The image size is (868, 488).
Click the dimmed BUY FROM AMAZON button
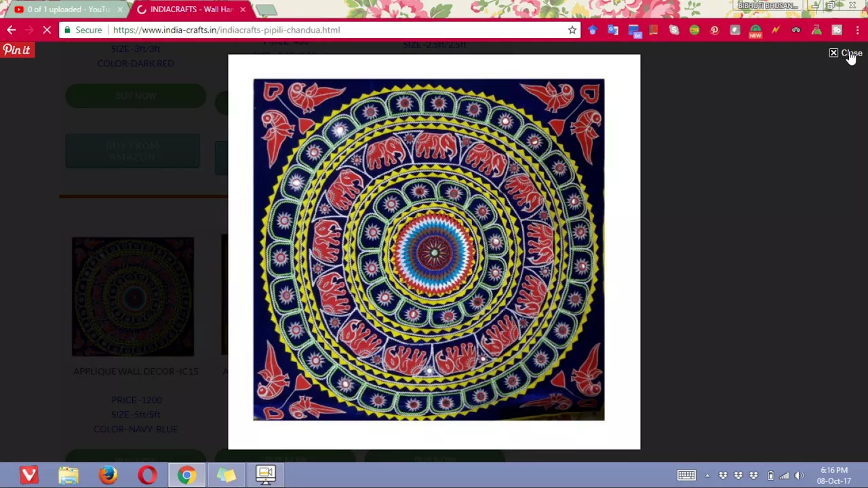point(133,151)
